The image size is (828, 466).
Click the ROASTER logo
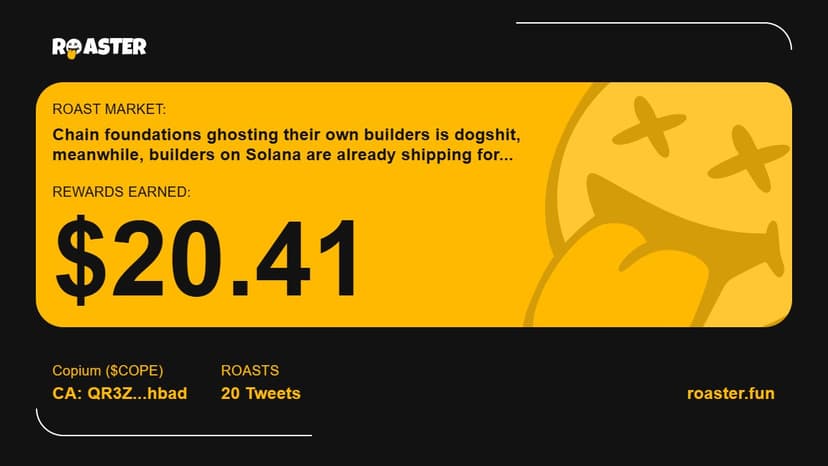pyautogui.click(x=99, y=47)
